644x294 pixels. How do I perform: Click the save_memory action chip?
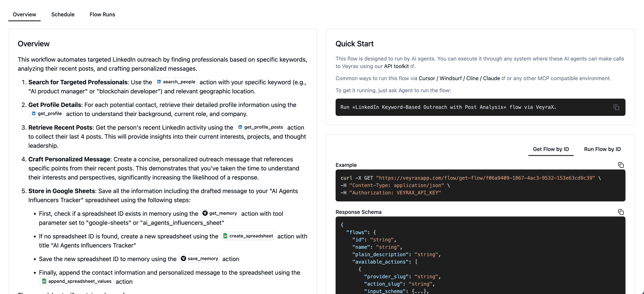coord(199,259)
